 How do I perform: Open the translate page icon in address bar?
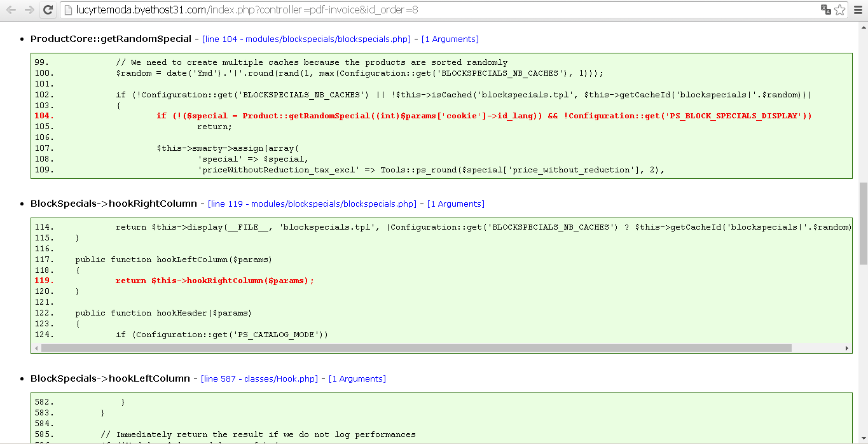click(x=825, y=10)
